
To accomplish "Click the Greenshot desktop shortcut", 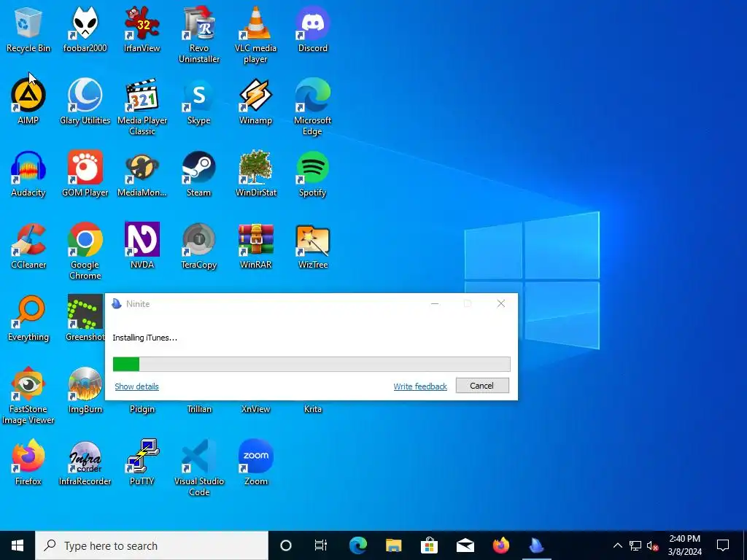I will click(x=85, y=319).
